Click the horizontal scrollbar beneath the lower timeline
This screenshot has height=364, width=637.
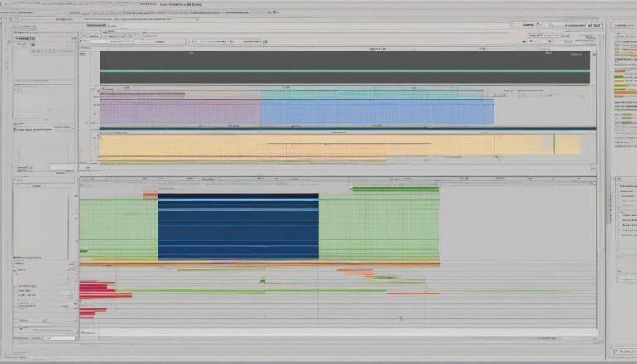click(x=332, y=334)
